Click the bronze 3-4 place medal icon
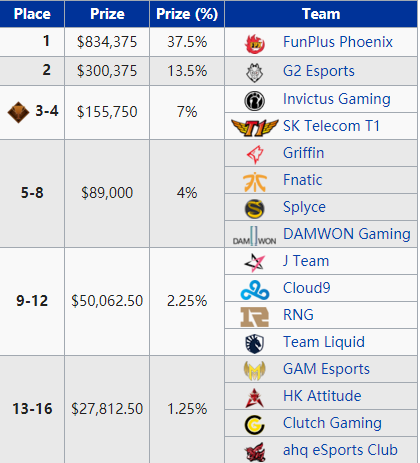420x463 pixels. [18, 112]
